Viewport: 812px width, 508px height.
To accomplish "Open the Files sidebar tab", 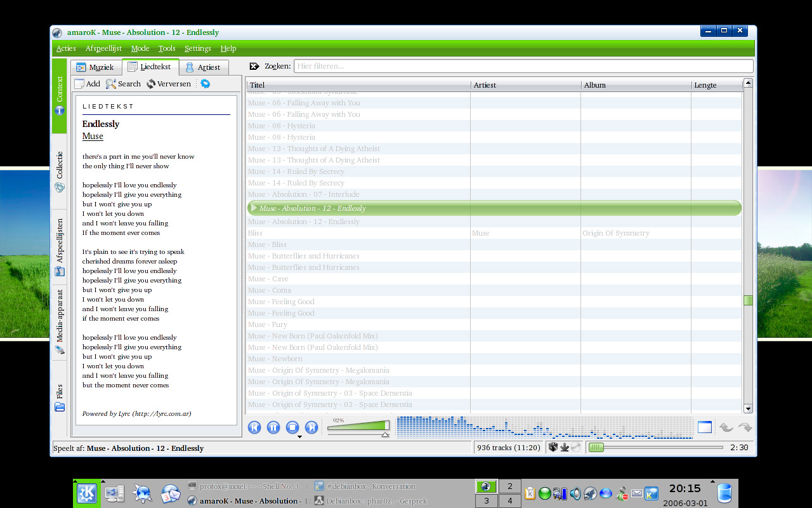I will tap(59, 398).
